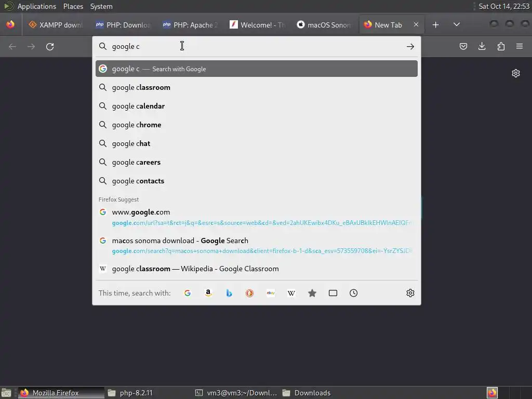Choose the google chrome suggestion
Screen dimensions: 532x399
257,125
